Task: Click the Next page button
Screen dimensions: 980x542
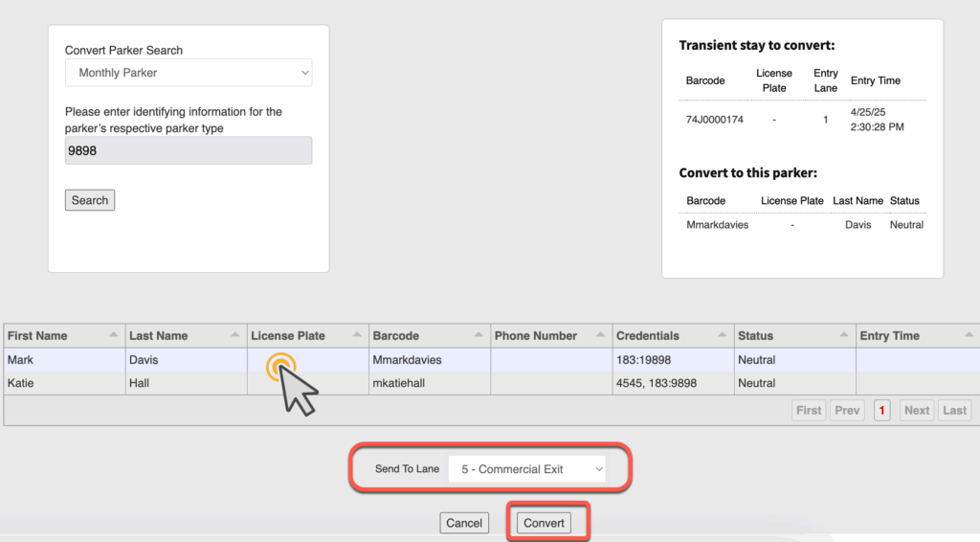Action: click(x=916, y=410)
